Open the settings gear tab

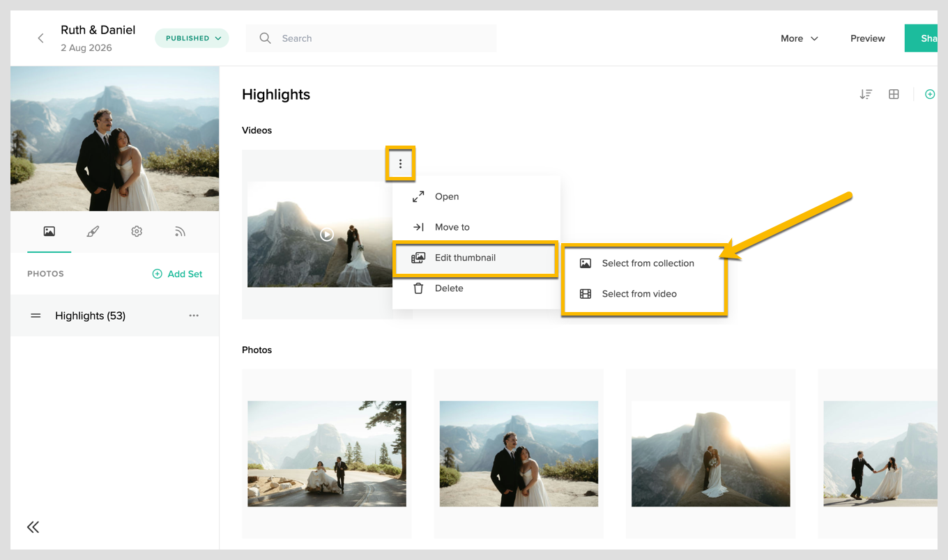tap(137, 231)
